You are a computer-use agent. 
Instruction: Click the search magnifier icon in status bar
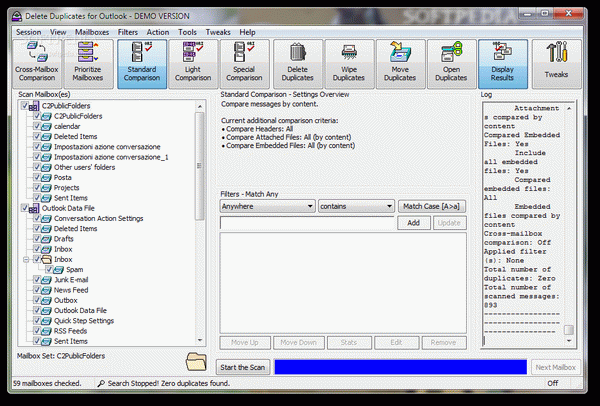click(101, 383)
